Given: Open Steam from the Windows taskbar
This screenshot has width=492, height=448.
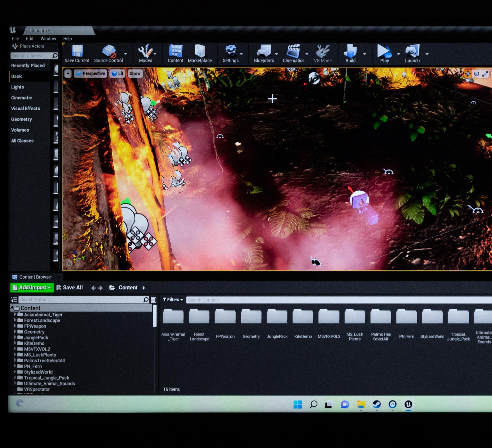Looking at the screenshot, I should click(x=377, y=404).
